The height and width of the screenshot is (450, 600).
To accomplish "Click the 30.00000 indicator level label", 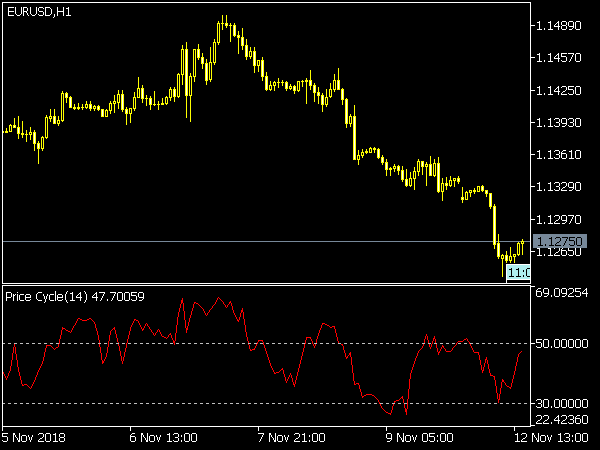I will pyautogui.click(x=562, y=403).
